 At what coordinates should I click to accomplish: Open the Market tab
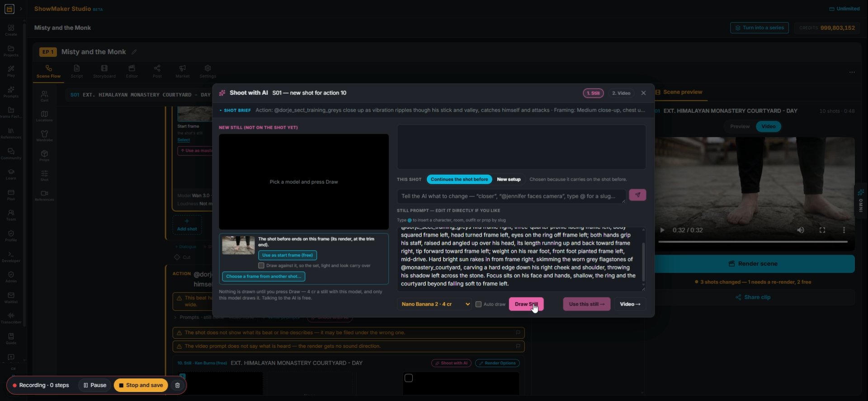pos(183,71)
